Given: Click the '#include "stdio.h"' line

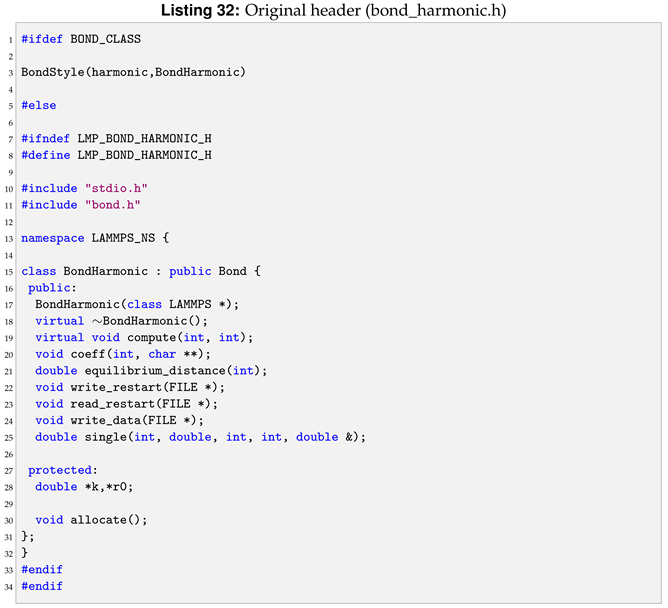Looking at the screenshot, I should 84,188.
